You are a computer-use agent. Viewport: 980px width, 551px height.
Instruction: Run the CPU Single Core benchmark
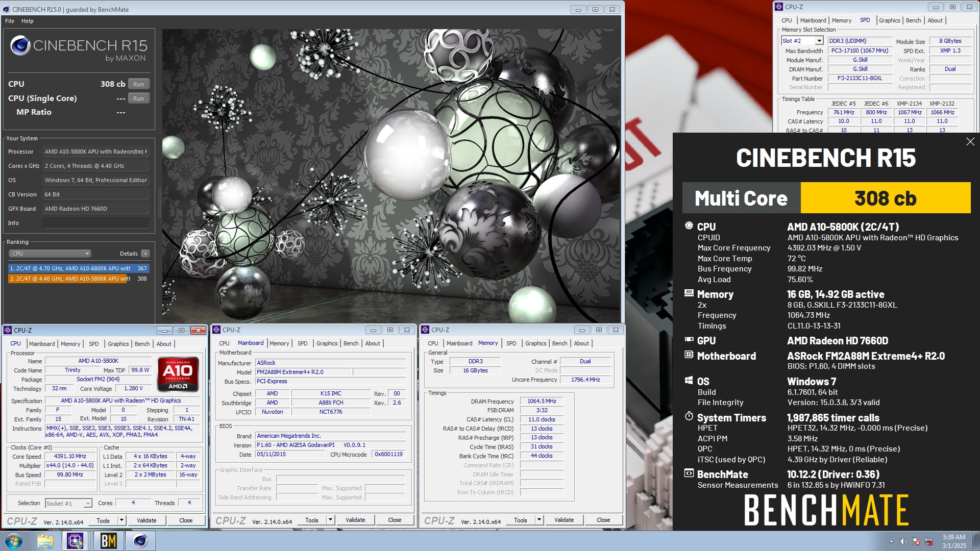tap(138, 98)
